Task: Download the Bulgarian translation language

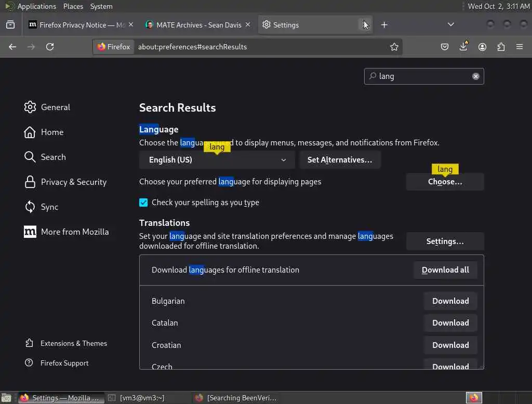Action: tap(450, 301)
